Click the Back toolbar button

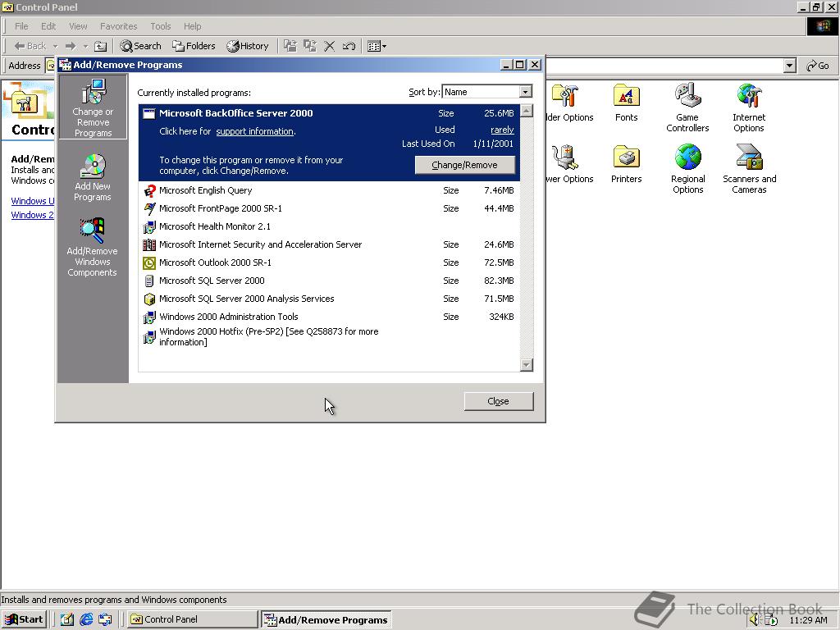tap(30, 46)
